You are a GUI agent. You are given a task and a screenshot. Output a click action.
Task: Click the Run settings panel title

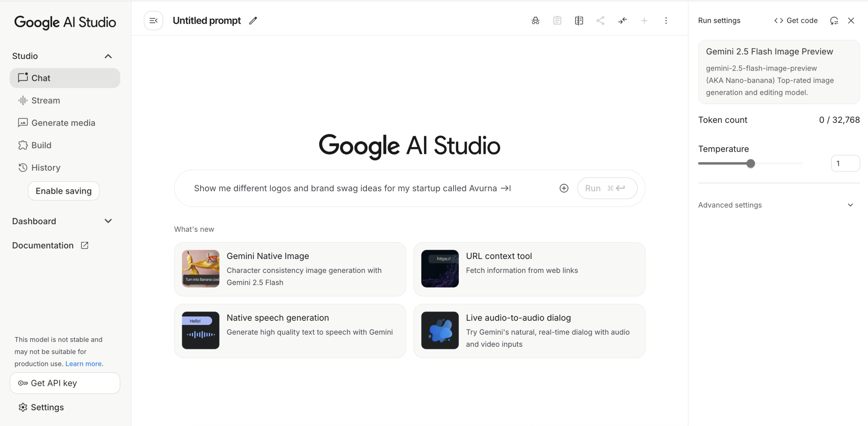click(719, 21)
